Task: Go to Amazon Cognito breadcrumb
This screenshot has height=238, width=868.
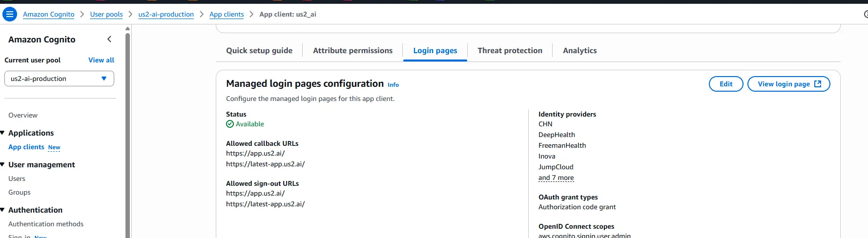Action: [x=49, y=14]
